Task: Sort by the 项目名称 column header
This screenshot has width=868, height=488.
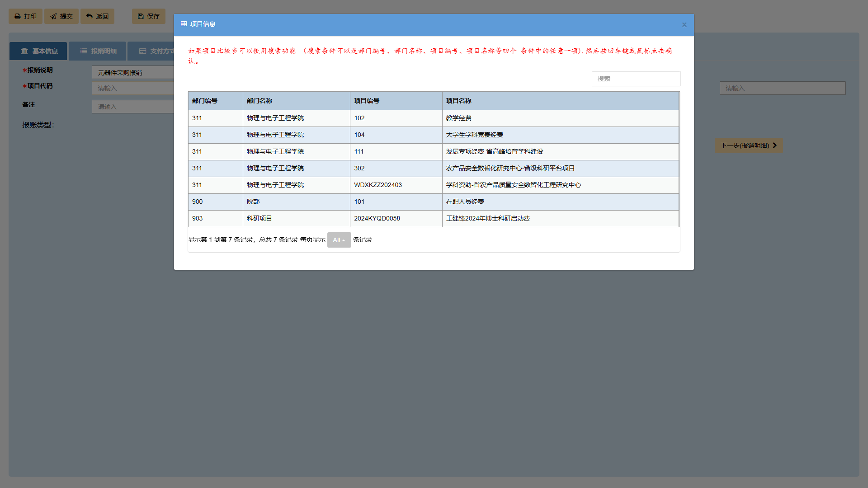Action: [x=561, y=101]
